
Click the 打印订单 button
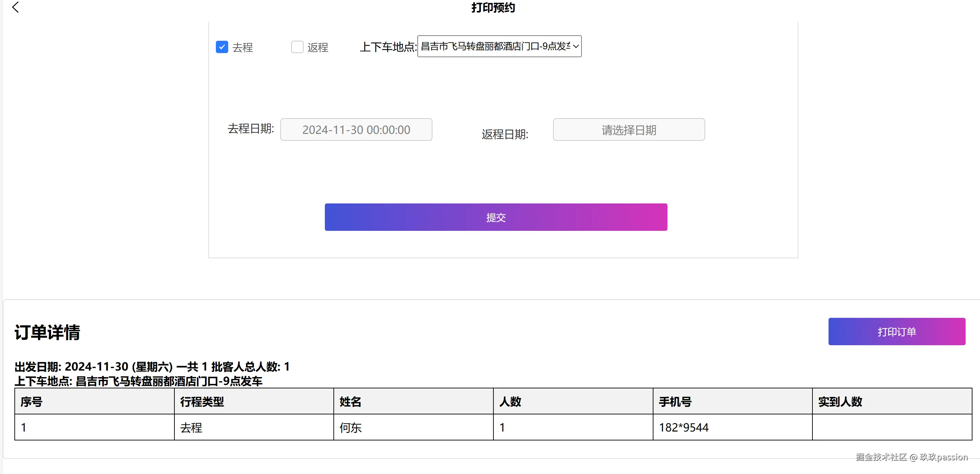896,332
